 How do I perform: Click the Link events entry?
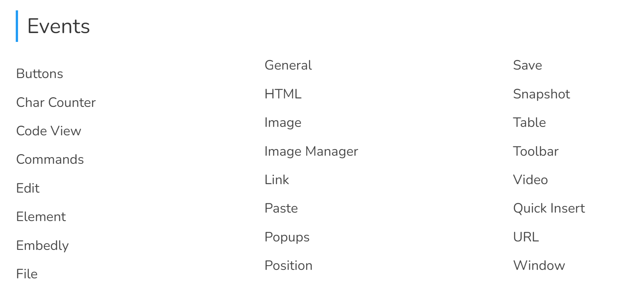(x=277, y=180)
